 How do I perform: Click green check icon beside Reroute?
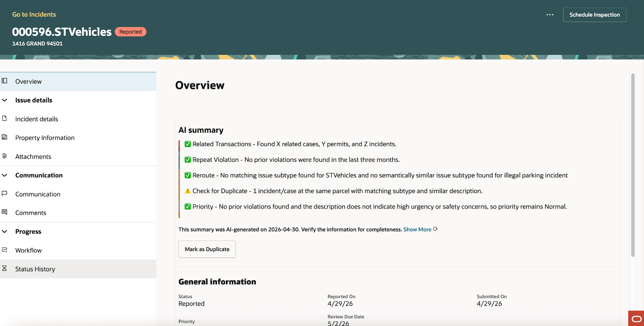click(x=187, y=175)
